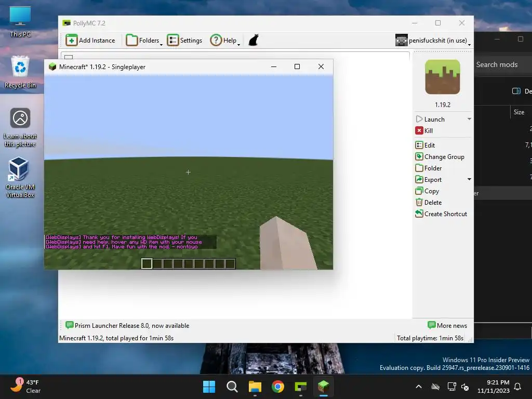Open This PC desktop icon

pyautogui.click(x=20, y=21)
